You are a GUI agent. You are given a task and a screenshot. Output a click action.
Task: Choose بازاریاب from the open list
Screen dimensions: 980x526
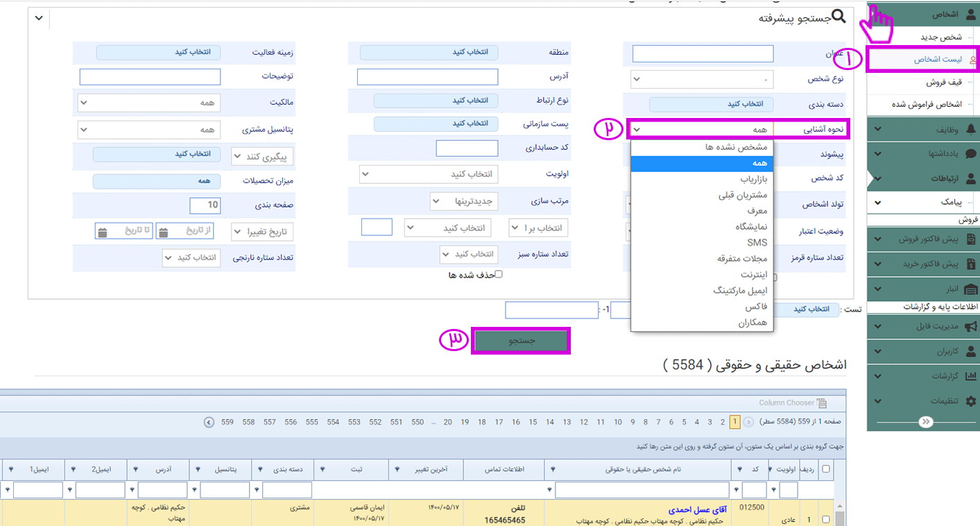point(702,179)
